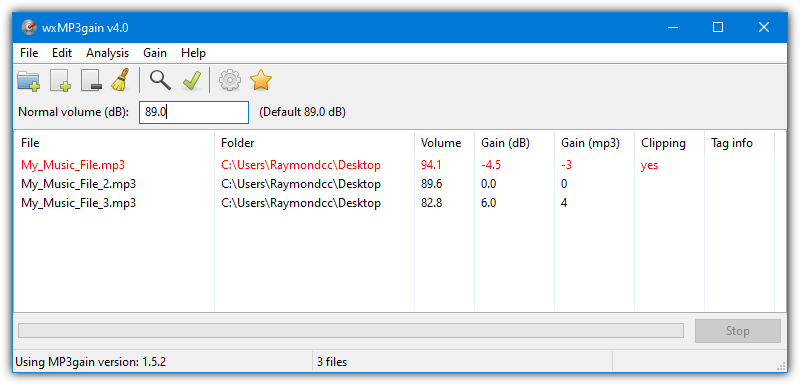Sort by the Gain (dB) column header
This screenshot has width=800, height=384.
click(514, 143)
